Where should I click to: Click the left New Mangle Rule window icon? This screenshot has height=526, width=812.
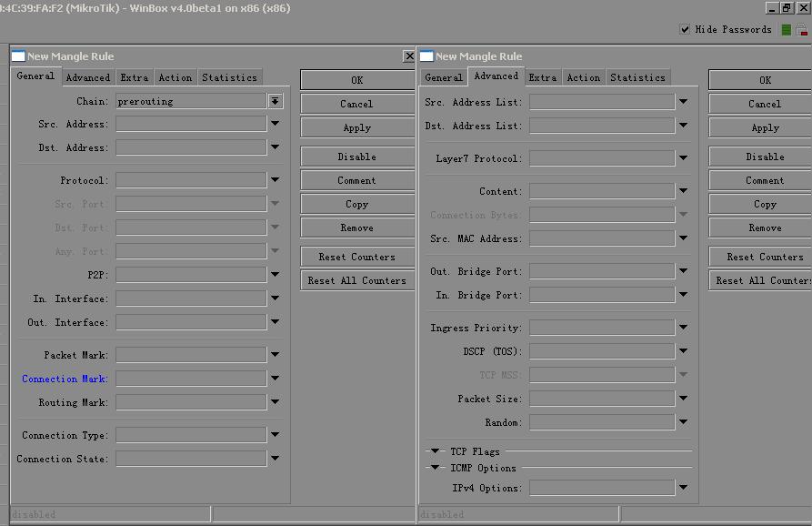click(18, 56)
